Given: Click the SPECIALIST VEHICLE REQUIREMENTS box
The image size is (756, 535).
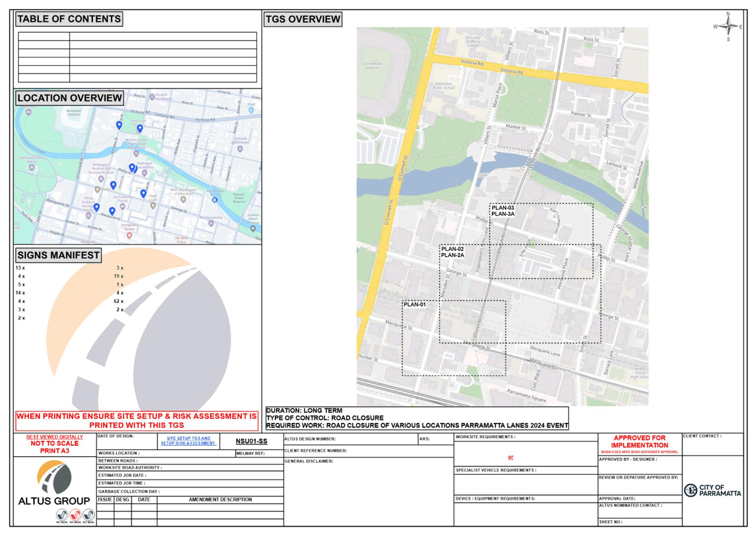Looking at the screenshot, I should coord(526,481).
